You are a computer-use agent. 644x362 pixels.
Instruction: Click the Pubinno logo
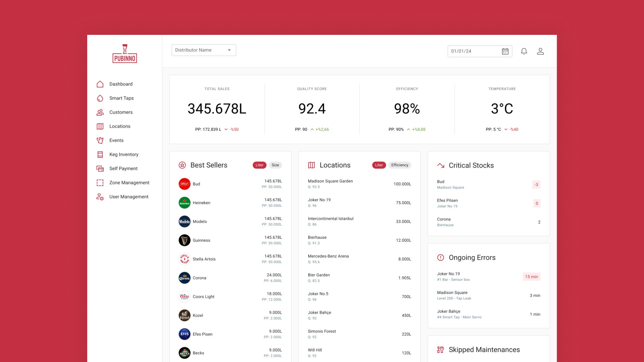[125, 54]
